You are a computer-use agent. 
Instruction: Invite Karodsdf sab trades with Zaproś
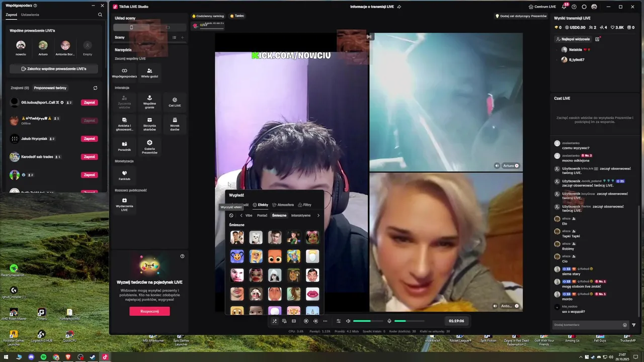pyautogui.click(x=90, y=157)
